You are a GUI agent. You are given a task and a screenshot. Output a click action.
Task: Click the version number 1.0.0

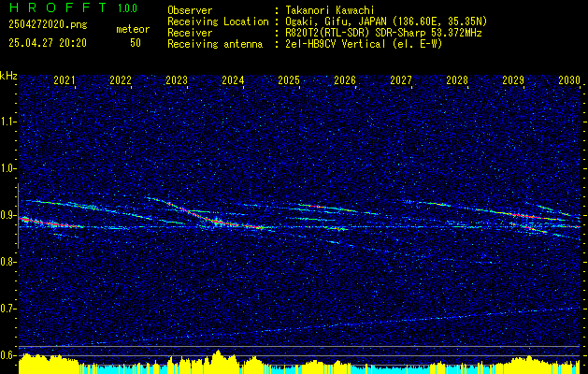[x=127, y=7]
